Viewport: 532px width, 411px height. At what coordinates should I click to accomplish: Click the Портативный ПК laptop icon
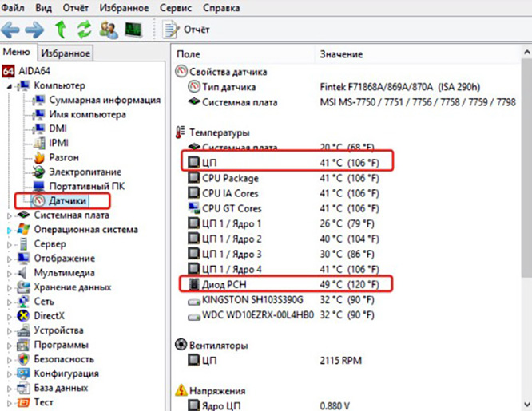(38, 186)
